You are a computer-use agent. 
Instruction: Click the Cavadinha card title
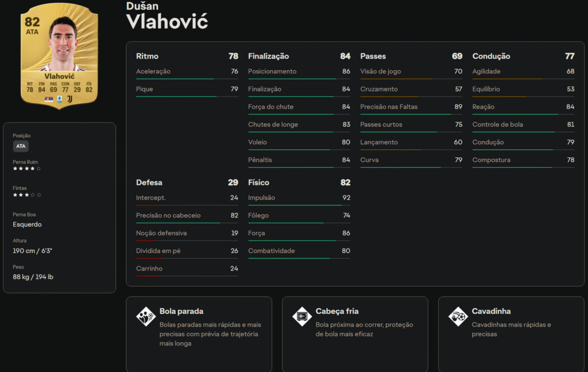pos(491,311)
